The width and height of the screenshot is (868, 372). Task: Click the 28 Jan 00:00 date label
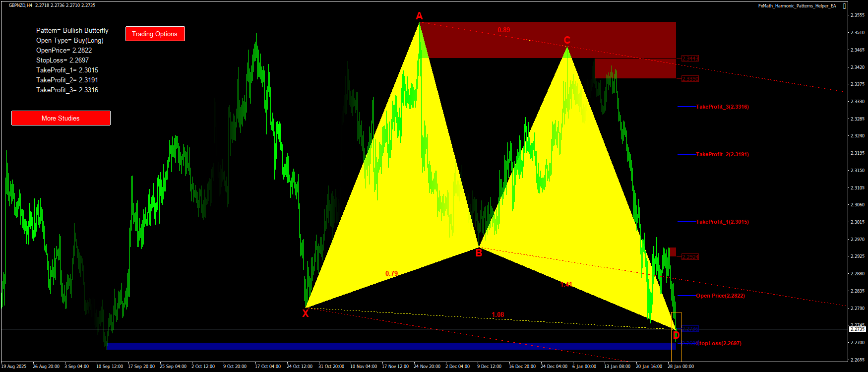pos(681,367)
